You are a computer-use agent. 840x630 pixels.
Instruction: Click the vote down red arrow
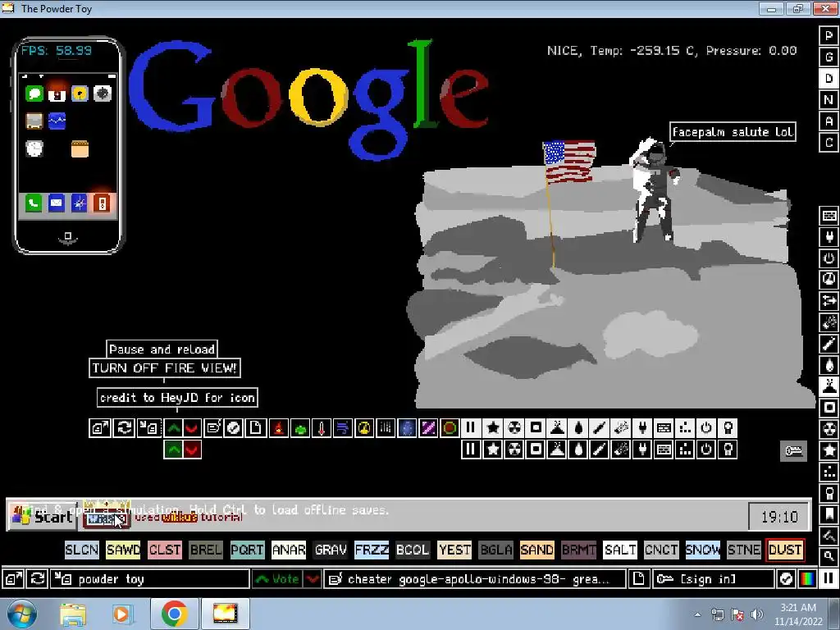313,579
